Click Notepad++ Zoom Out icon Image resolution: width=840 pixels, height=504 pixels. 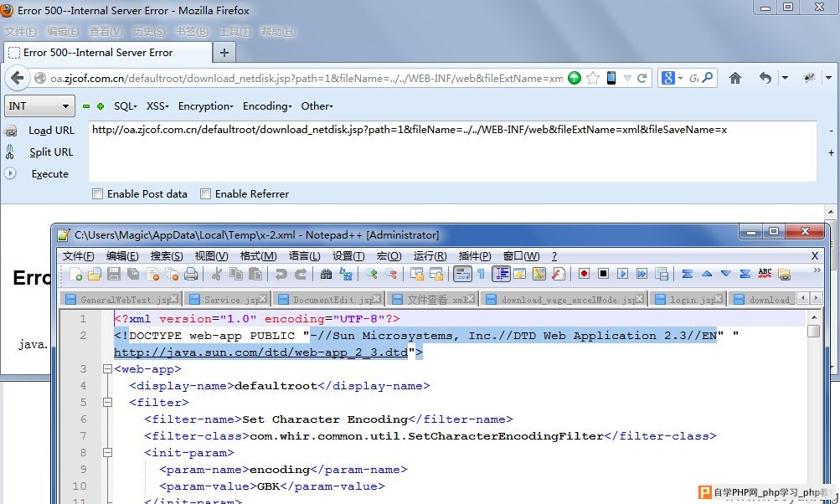tap(390, 275)
